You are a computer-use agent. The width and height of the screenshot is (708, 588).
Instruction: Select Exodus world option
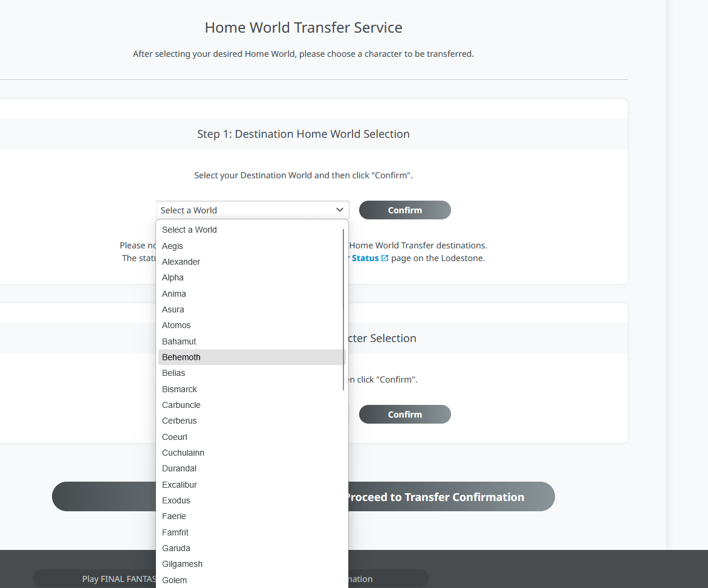252,501
